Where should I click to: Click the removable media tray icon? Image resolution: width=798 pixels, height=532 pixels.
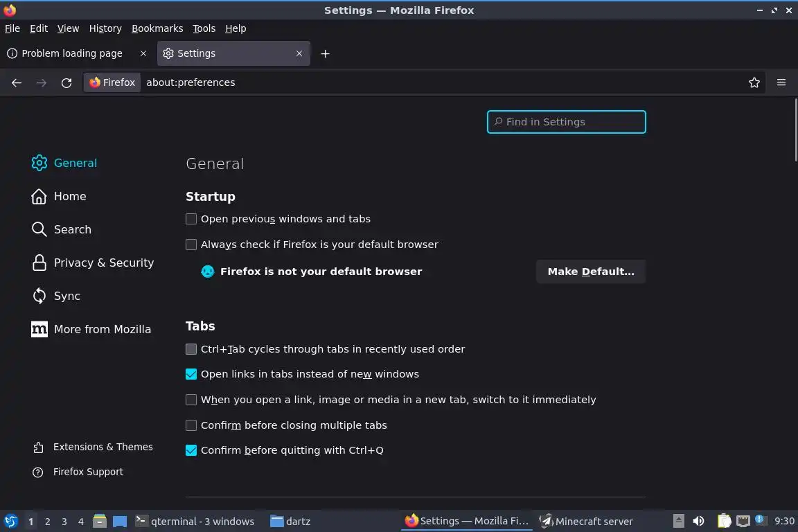coord(678,522)
